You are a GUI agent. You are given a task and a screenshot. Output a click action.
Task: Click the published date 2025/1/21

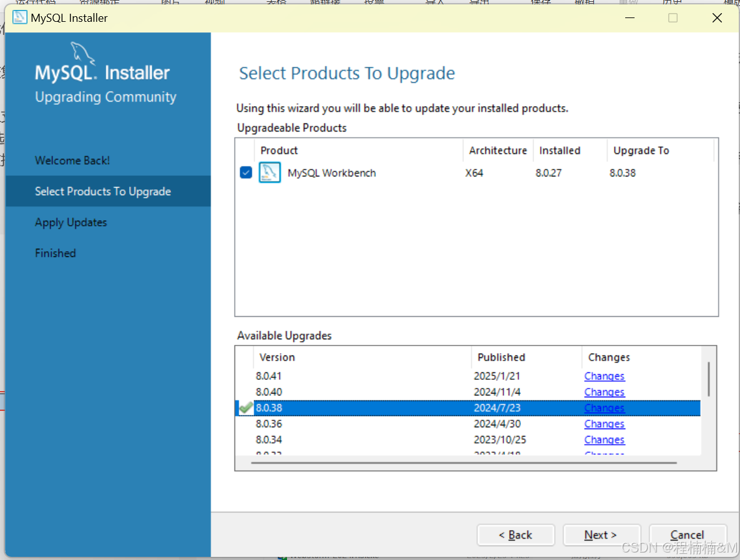(x=497, y=376)
